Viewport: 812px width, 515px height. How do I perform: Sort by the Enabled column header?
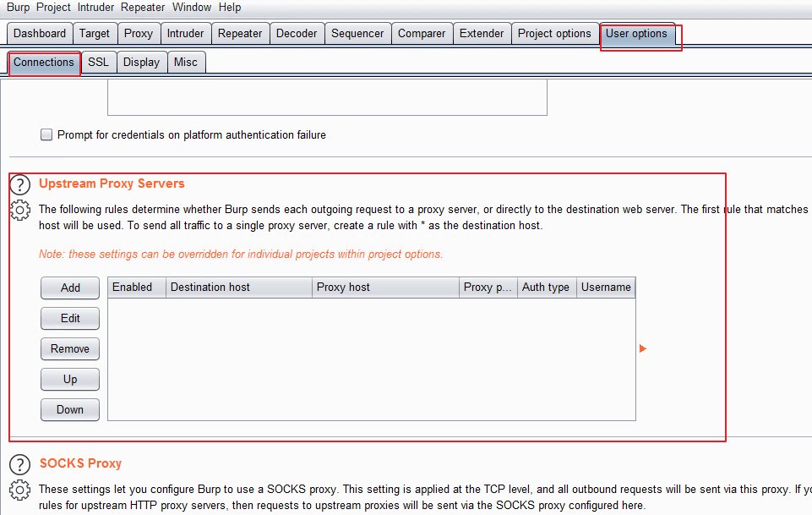pos(137,288)
